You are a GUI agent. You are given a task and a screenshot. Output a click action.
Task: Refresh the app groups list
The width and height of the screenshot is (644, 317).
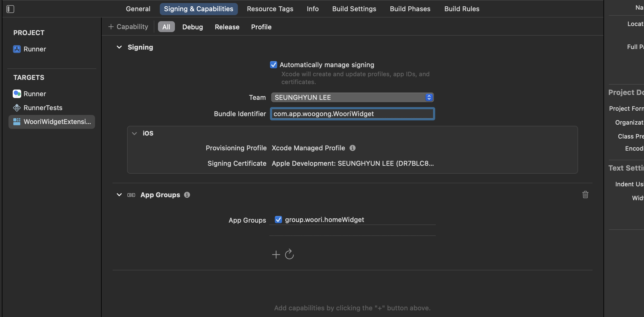289,254
